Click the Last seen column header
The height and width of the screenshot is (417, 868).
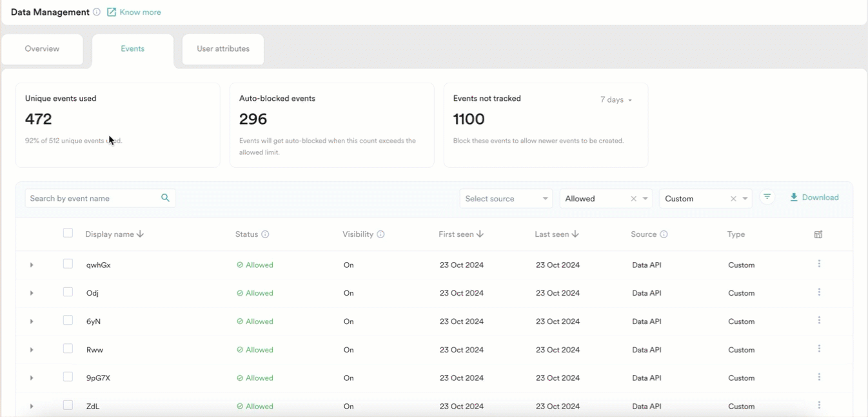[551, 234]
